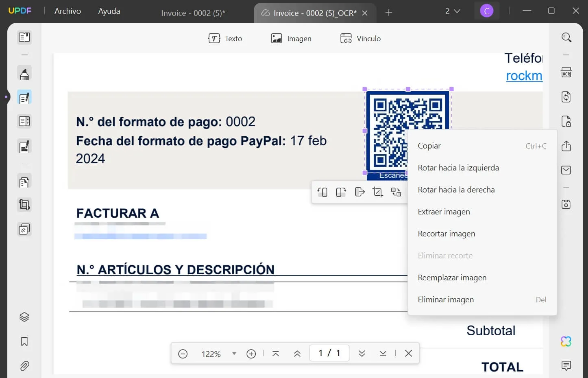Rotate image counterclockwise from floating toolbar

322,192
